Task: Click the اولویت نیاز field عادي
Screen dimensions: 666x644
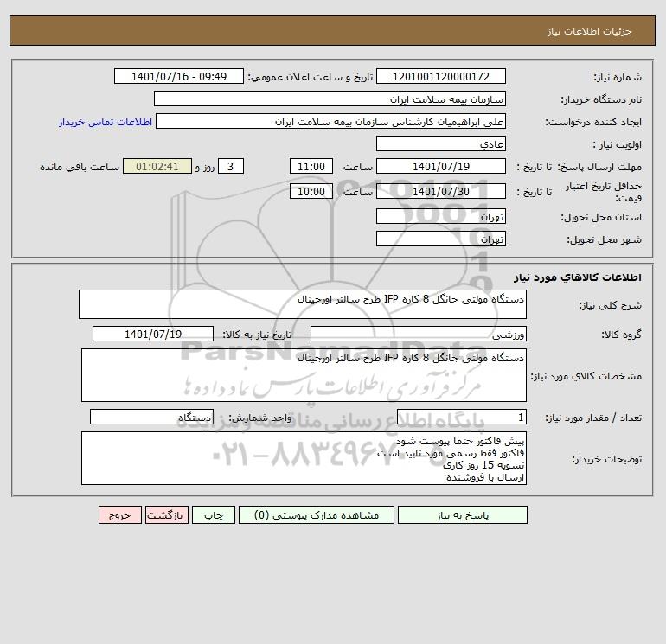Action: 441,143
